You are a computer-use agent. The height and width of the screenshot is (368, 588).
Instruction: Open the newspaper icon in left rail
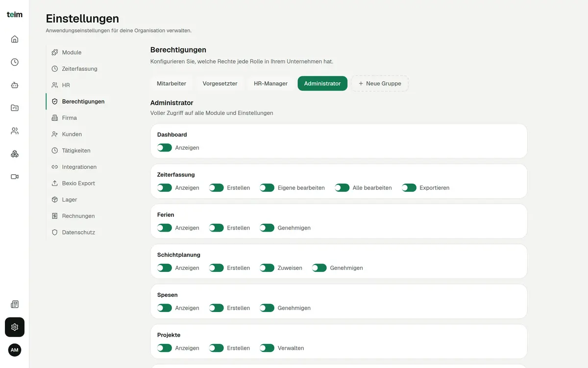(15, 304)
